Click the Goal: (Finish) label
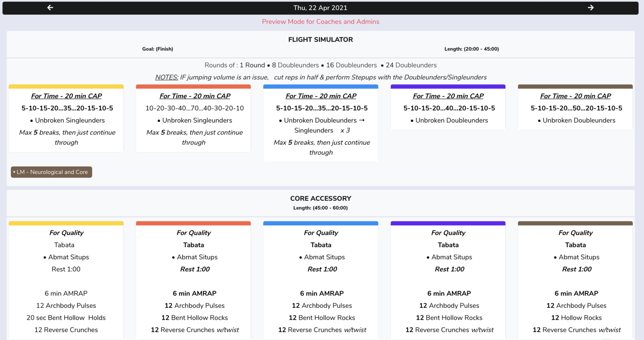 point(158,49)
